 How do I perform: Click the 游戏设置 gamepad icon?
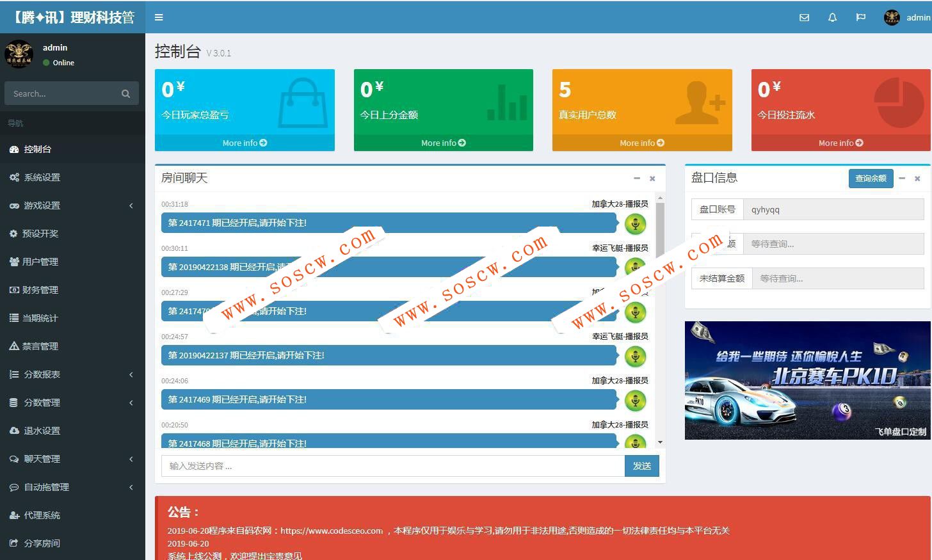(x=14, y=205)
